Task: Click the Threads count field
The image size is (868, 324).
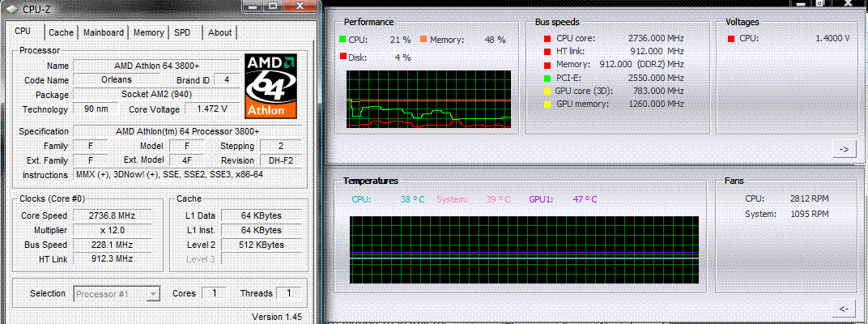Action: pos(289,293)
